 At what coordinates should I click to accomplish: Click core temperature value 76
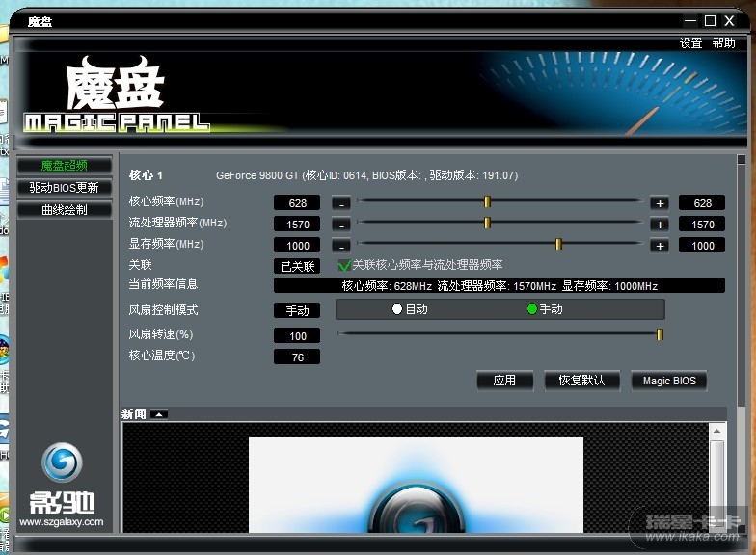click(297, 357)
